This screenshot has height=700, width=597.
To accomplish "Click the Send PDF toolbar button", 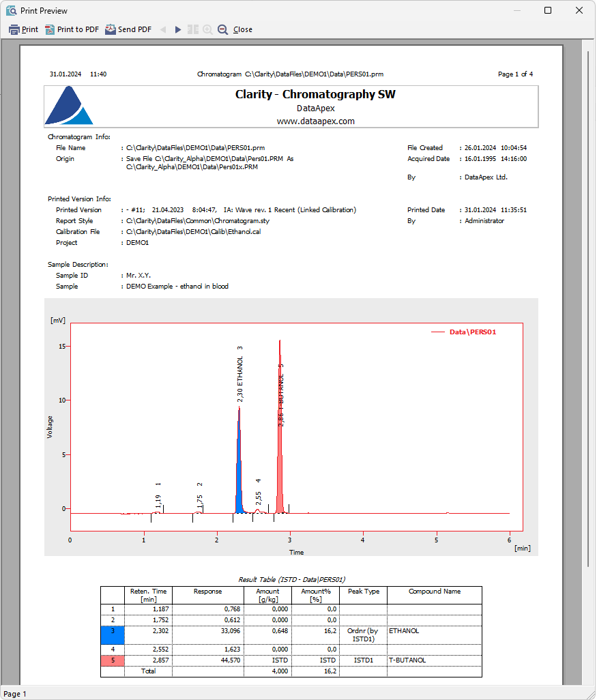I will pos(128,29).
